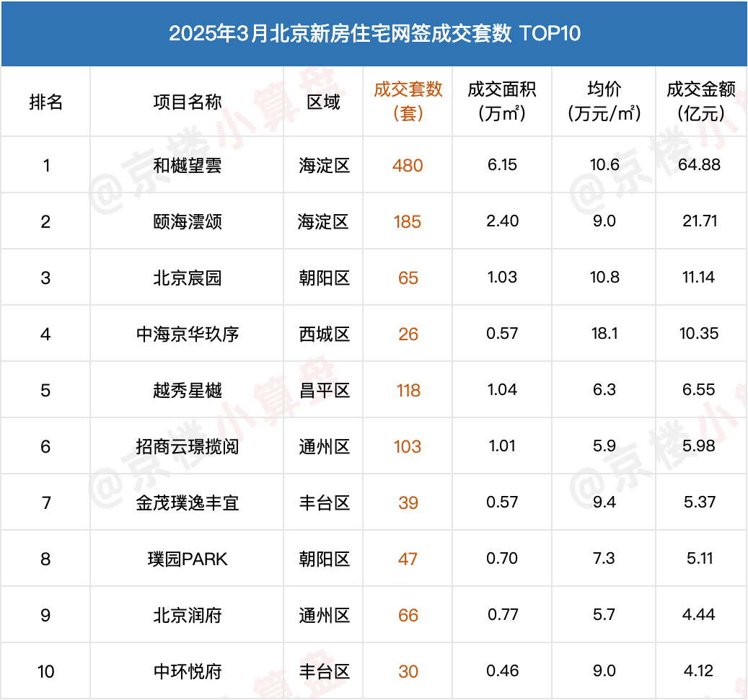
Task: Click the orange value '39' for 金茂璞逸丰宜
Action: pos(408,503)
